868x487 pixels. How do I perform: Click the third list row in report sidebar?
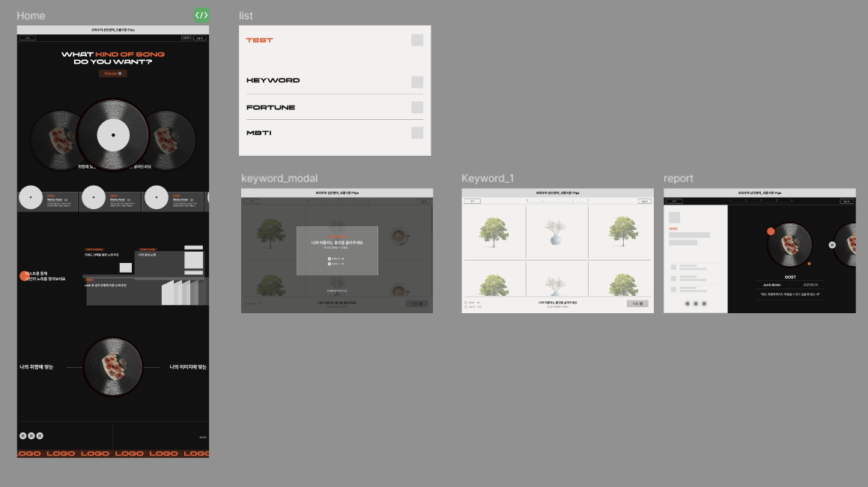[696, 289]
